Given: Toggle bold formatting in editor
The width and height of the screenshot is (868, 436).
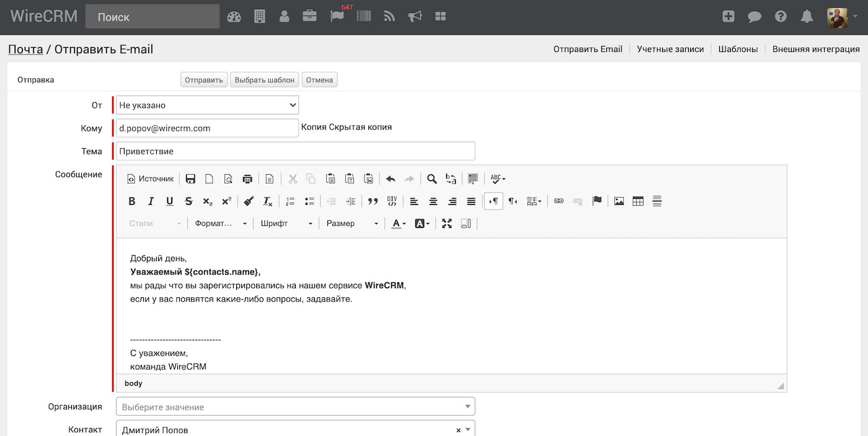Looking at the screenshot, I should [x=131, y=201].
